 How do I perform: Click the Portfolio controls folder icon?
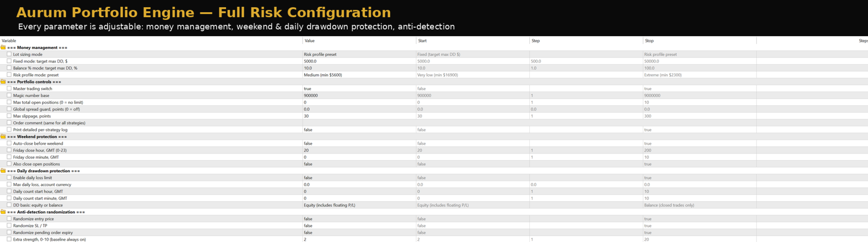pyautogui.click(x=3, y=82)
